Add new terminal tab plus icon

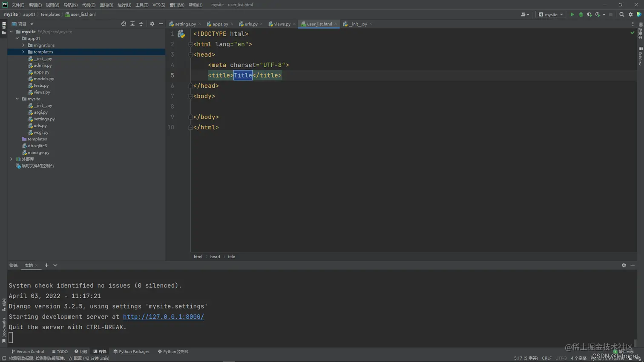[x=46, y=265]
